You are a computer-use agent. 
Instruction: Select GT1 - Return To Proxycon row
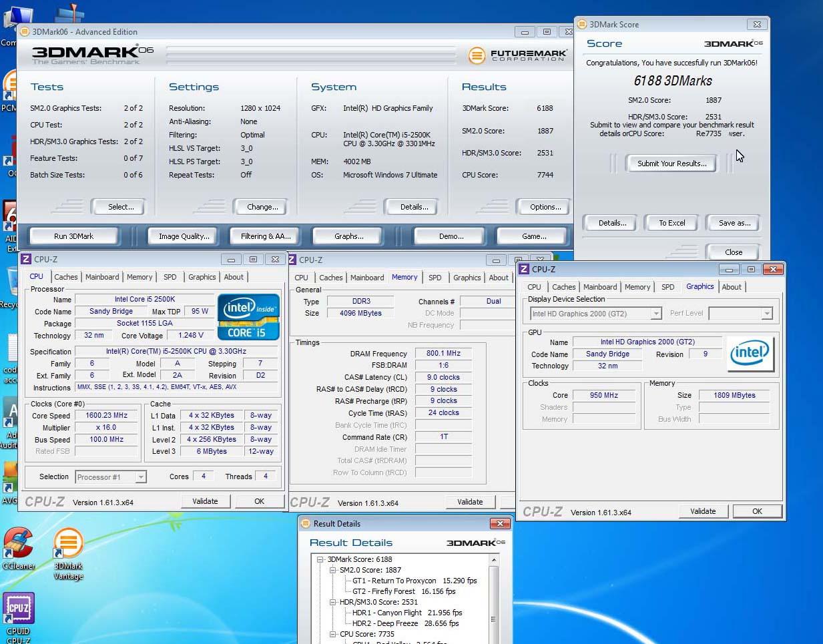click(x=415, y=581)
